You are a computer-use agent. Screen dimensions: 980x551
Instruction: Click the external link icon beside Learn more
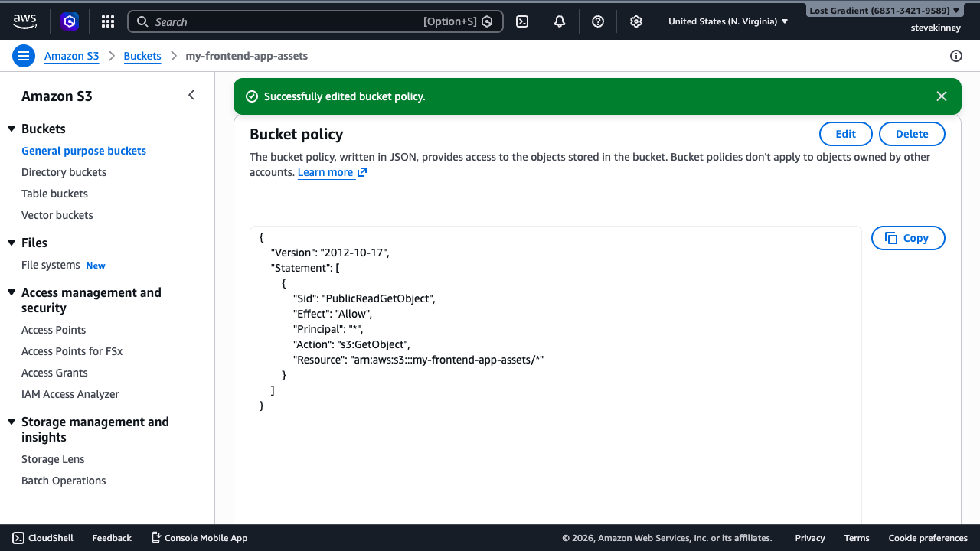[362, 172]
